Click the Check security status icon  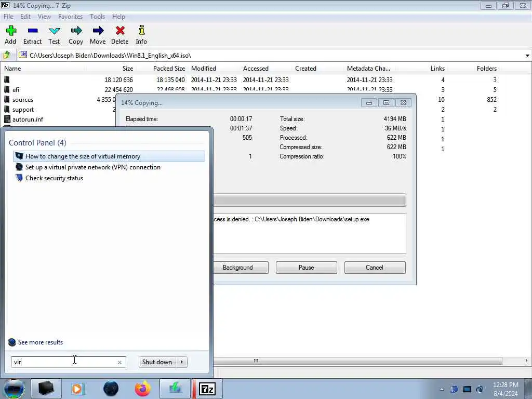click(19, 178)
